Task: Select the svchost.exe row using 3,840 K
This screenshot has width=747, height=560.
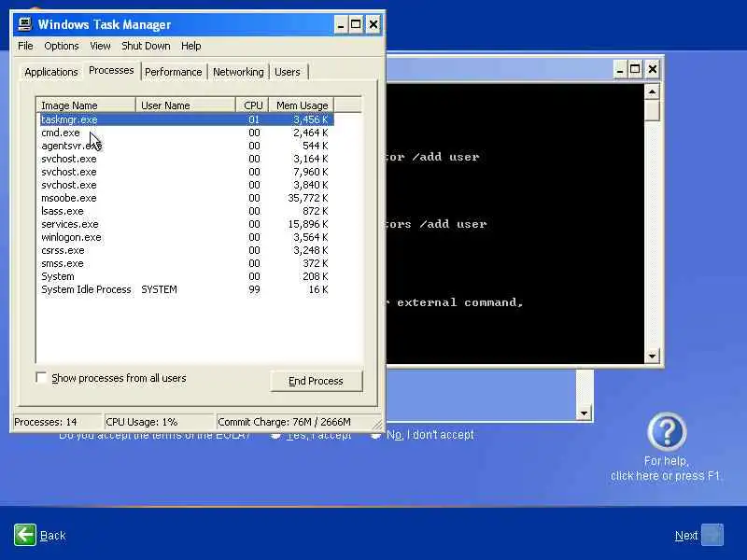Action: click(x=186, y=185)
